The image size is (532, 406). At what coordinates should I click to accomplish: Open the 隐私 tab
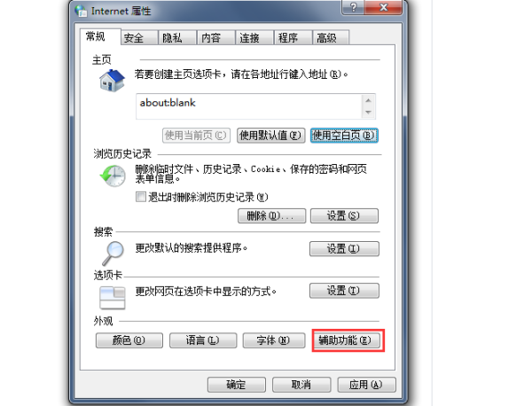pos(177,37)
